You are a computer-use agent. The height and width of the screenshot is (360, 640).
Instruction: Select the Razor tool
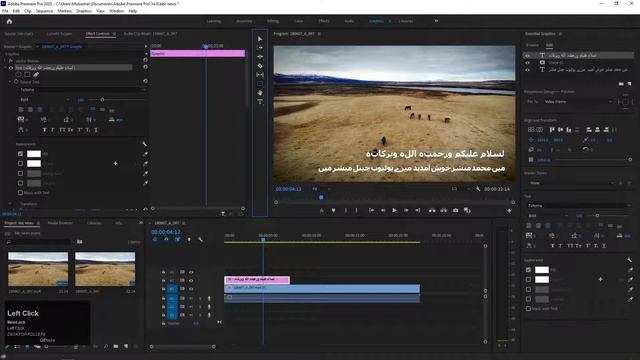click(x=260, y=66)
